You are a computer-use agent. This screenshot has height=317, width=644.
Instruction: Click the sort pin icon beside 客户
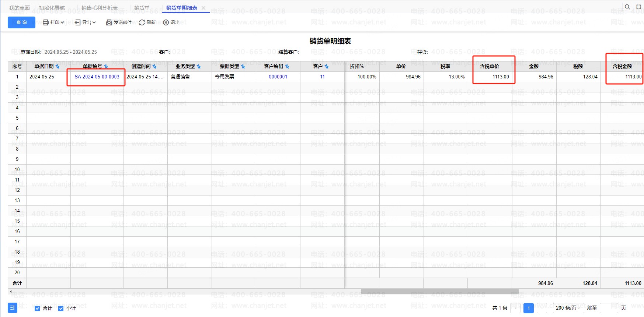point(327,67)
